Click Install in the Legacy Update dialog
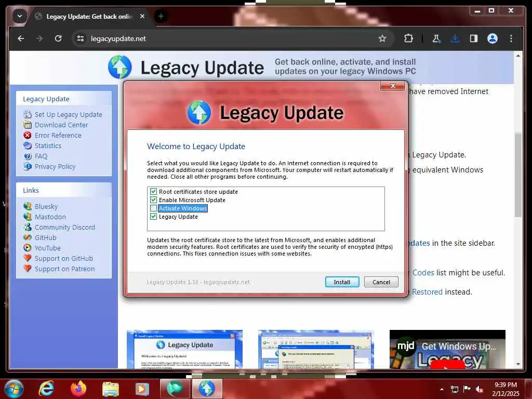Image resolution: width=532 pixels, height=399 pixels. click(x=342, y=282)
